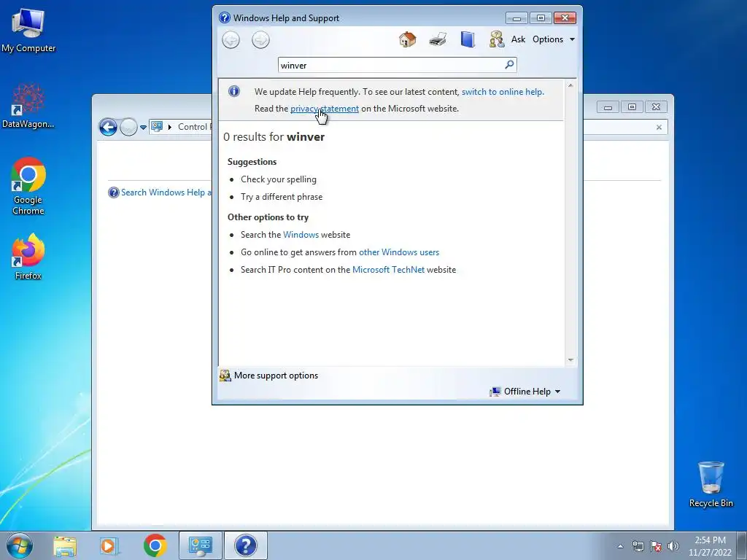
Task: Maximize the Control Panel window
Action: [632, 107]
